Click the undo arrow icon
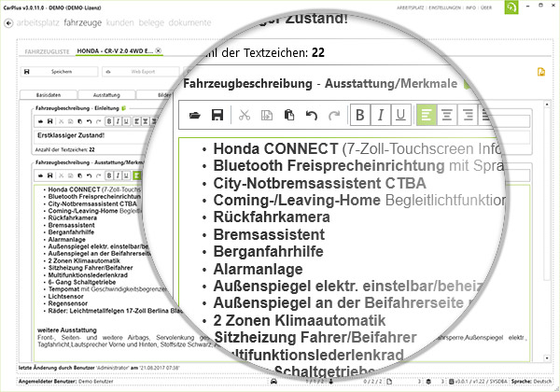 (x=312, y=116)
